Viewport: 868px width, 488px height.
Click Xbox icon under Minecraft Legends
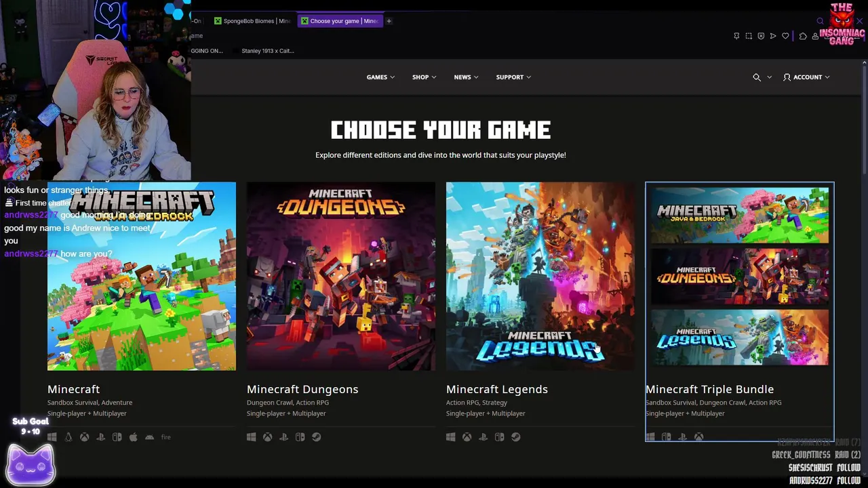467,437
